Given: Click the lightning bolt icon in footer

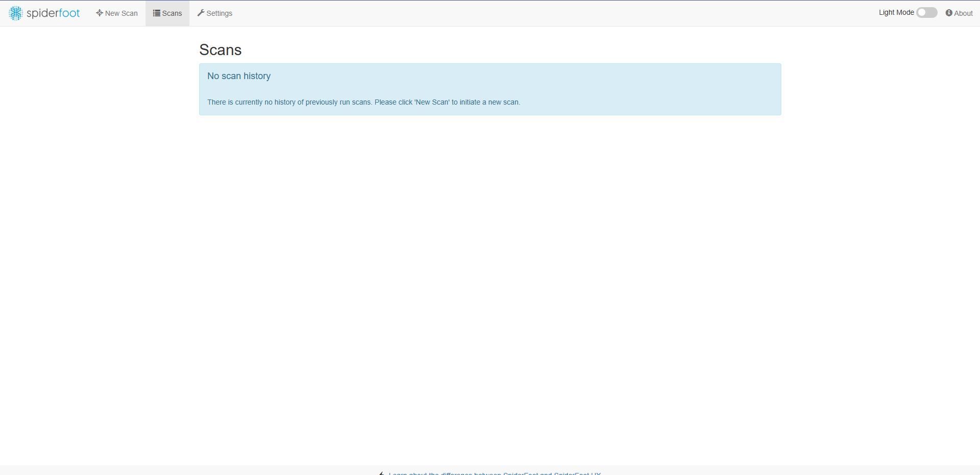Looking at the screenshot, I should click(381, 473).
